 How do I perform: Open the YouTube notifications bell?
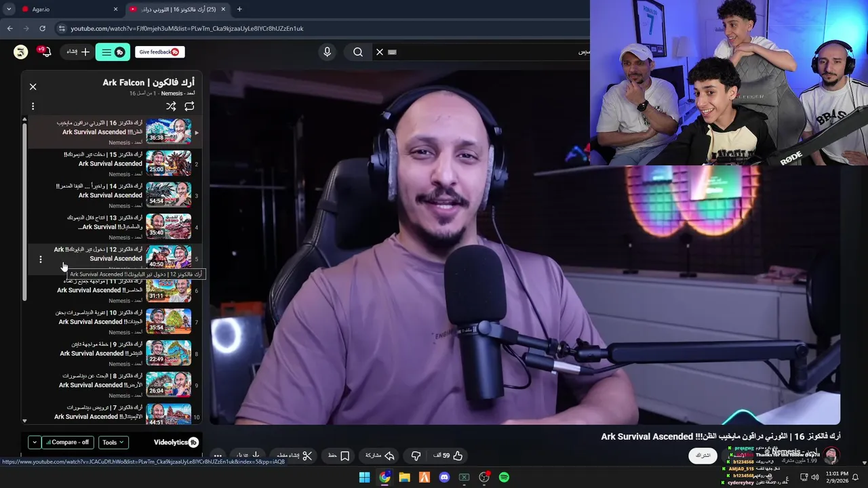coord(45,52)
